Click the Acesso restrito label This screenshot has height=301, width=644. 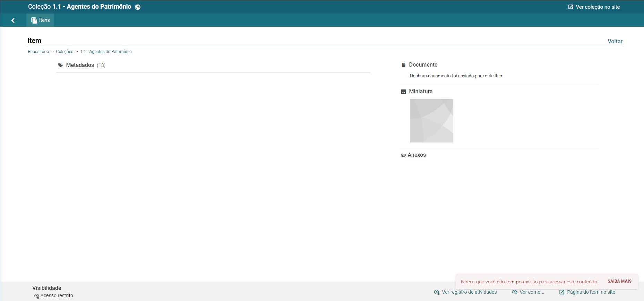pos(57,296)
